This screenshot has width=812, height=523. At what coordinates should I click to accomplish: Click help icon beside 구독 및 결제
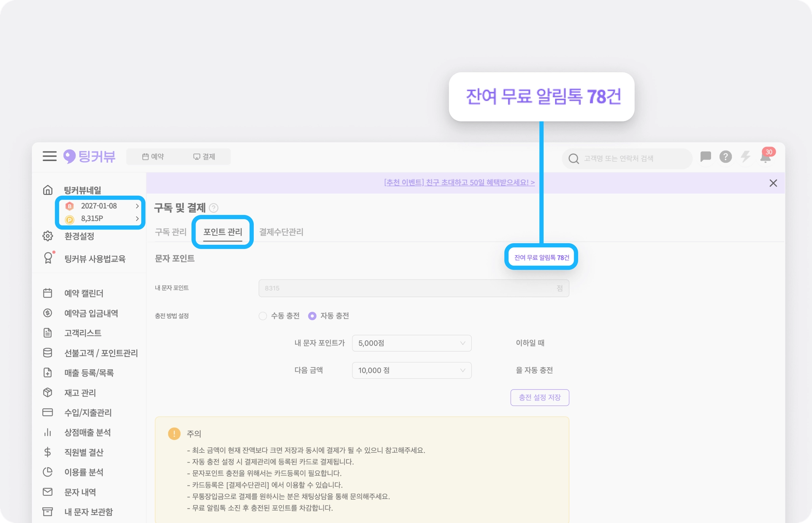(213, 208)
